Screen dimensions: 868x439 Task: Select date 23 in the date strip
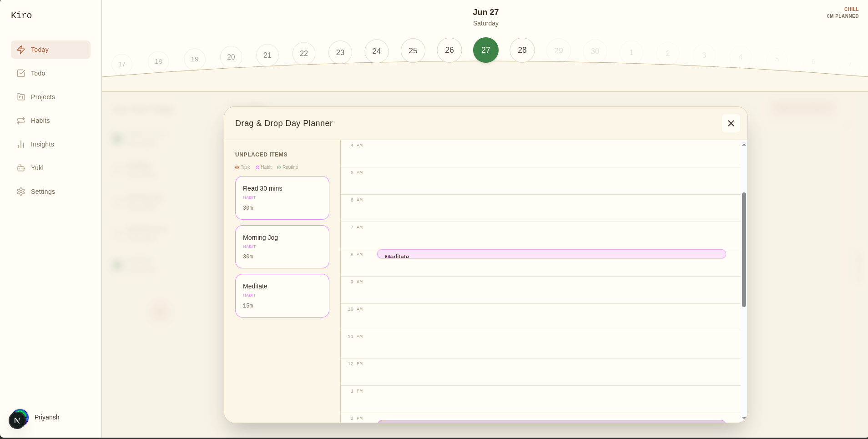click(x=340, y=52)
